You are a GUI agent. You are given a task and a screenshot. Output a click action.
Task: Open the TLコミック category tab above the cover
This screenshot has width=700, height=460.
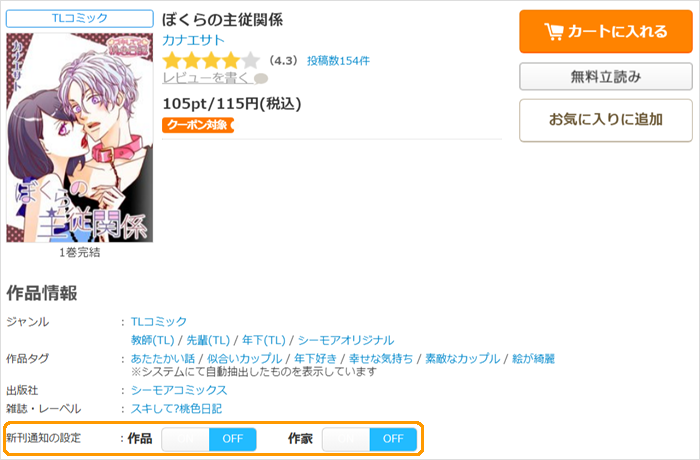click(x=80, y=18)
